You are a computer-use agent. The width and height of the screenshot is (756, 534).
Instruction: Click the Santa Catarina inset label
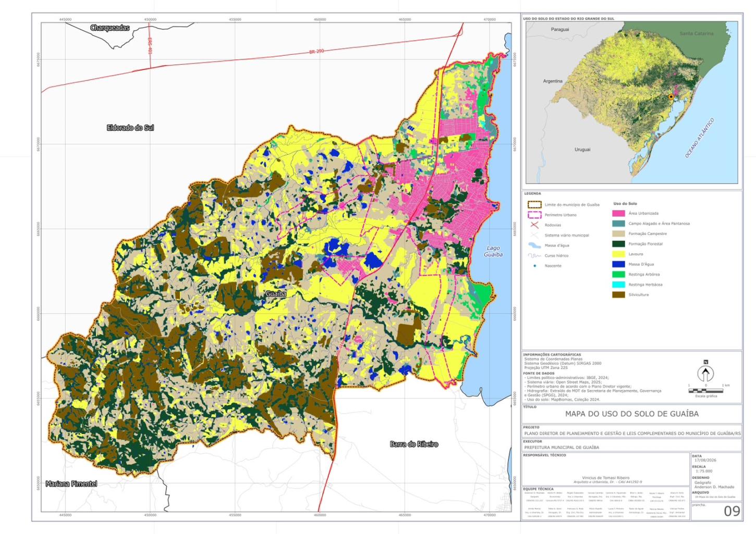[x=697, y=33]
